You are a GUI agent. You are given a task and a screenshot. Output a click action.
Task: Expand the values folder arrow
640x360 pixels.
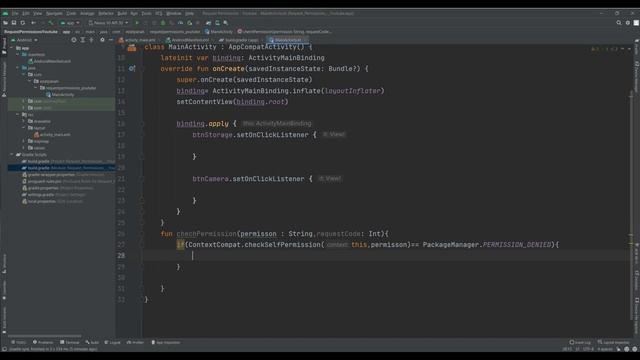pyautogui.click(x=24, y=148)
